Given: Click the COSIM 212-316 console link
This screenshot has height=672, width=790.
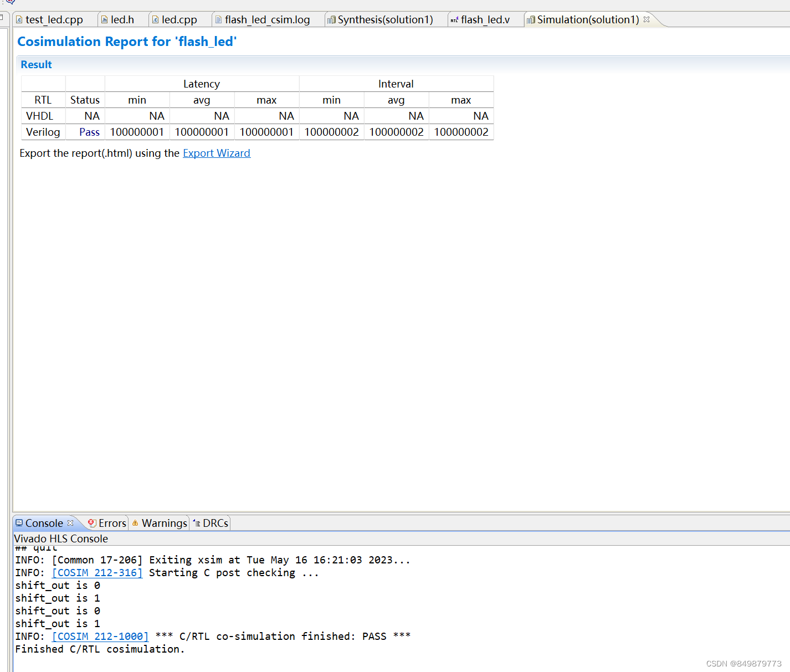Looking at the screenshot, I should (98, 573).
